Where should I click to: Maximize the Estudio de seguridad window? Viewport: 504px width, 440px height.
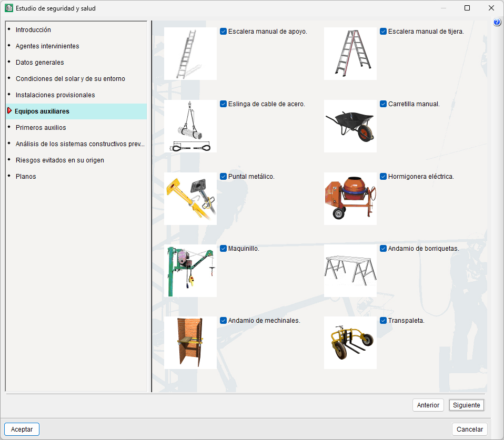pos(467,8)
